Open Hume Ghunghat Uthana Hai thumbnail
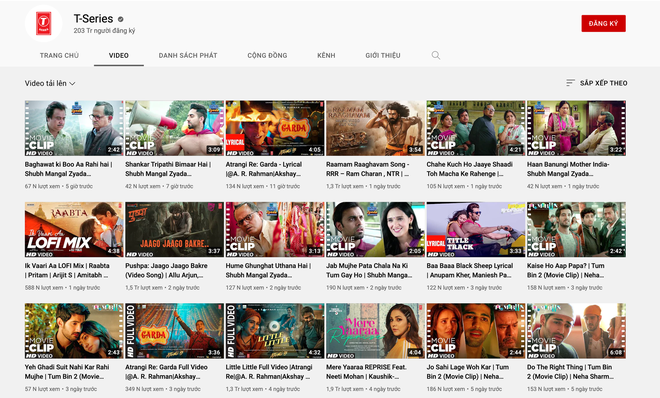660x398 pixels. [275, 230]
